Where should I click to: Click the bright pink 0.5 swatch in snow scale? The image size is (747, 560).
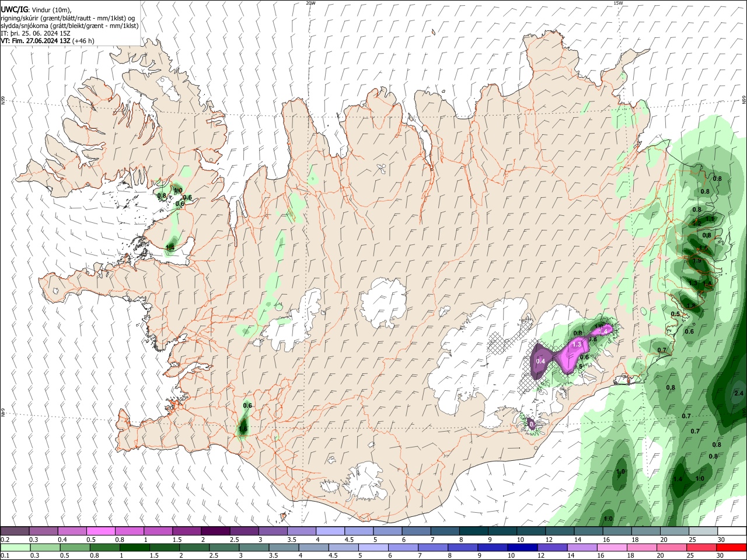tap(100, 531)
